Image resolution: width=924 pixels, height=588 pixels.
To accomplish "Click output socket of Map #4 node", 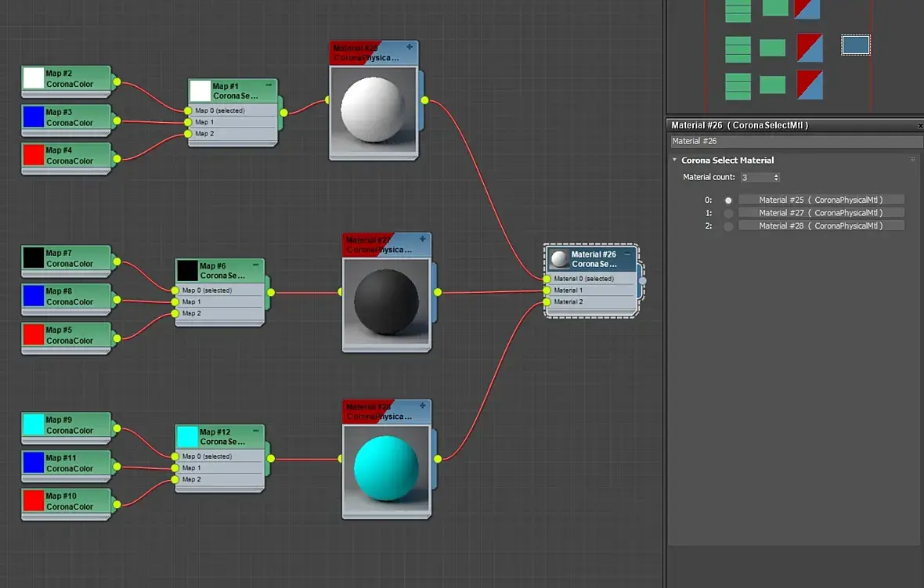I will pos(117,159).
